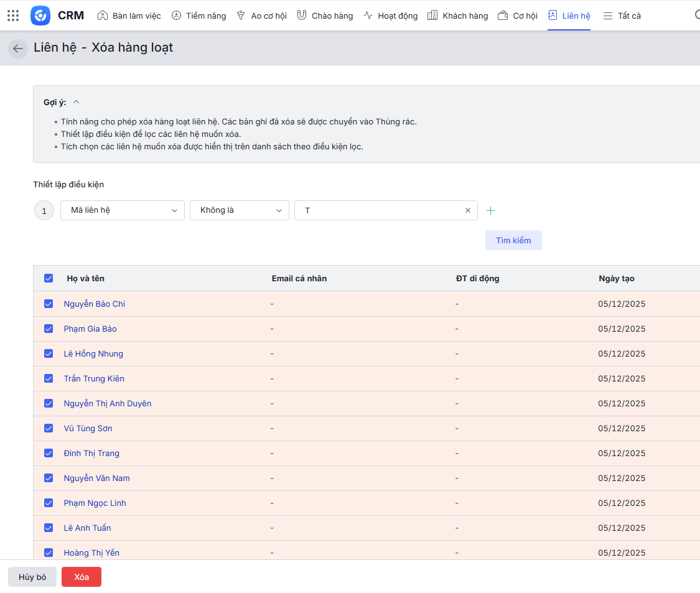Open the apps grid launcher icon

[13, 16]
